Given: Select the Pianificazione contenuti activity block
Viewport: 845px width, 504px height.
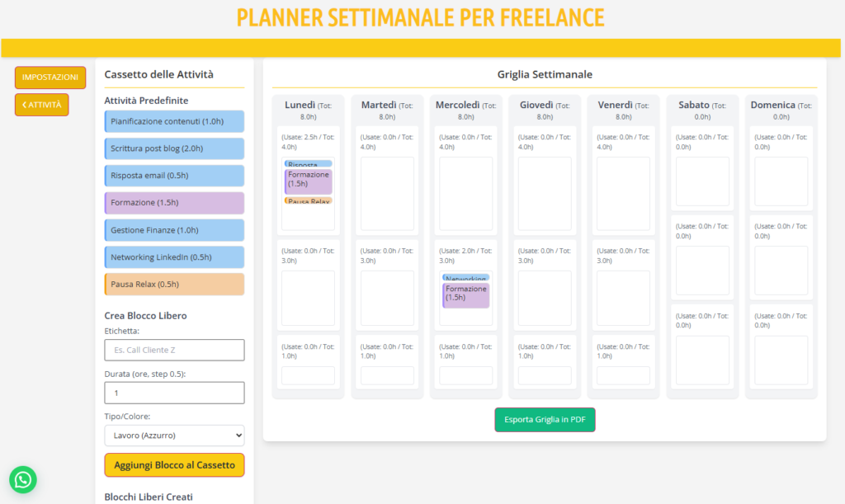Looking at the screenshot, I should (174, 121).
